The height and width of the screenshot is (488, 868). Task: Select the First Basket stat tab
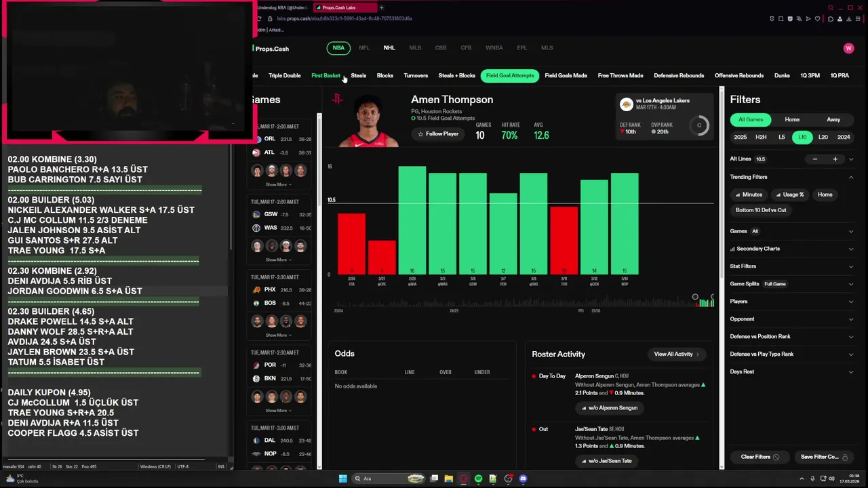coord(325,76)
